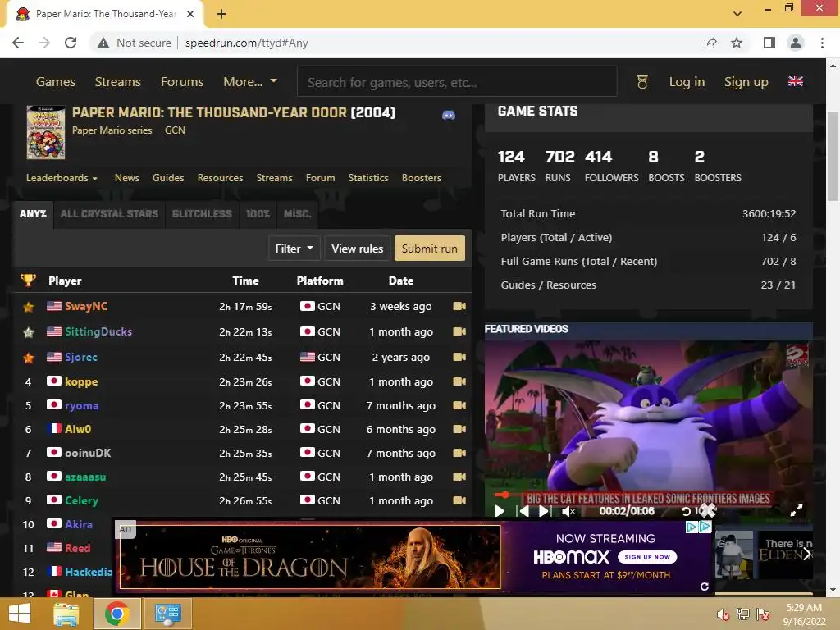Open Chrome three-dot menu
This screenshot has height=630, width=840.
pyautogui.click(x=822, y=43)
